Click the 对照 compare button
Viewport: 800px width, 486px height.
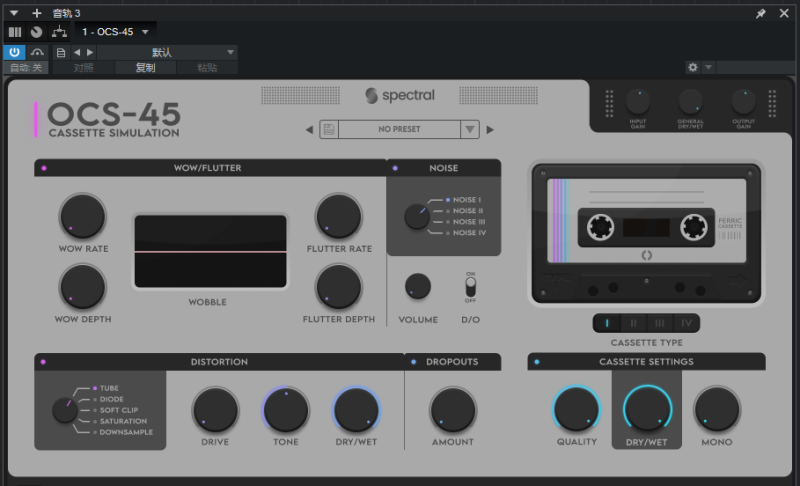(84, 67)
